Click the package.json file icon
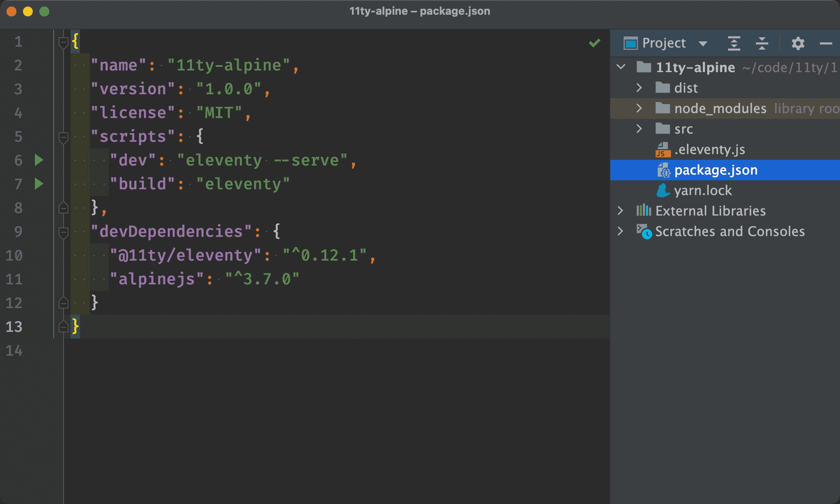 [663, 170]
